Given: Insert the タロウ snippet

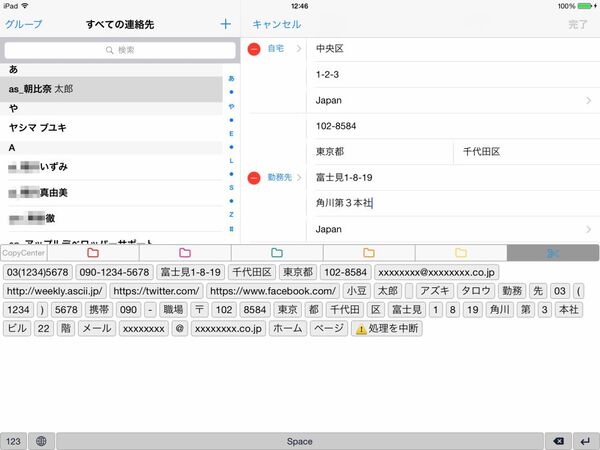Looking at the screenshot, I should 476,291.
